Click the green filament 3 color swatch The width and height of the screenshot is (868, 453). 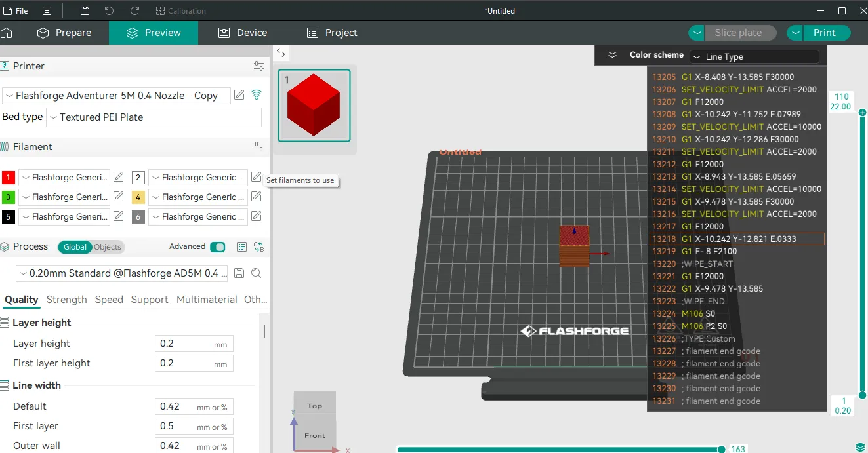click(x=9, y=197)
